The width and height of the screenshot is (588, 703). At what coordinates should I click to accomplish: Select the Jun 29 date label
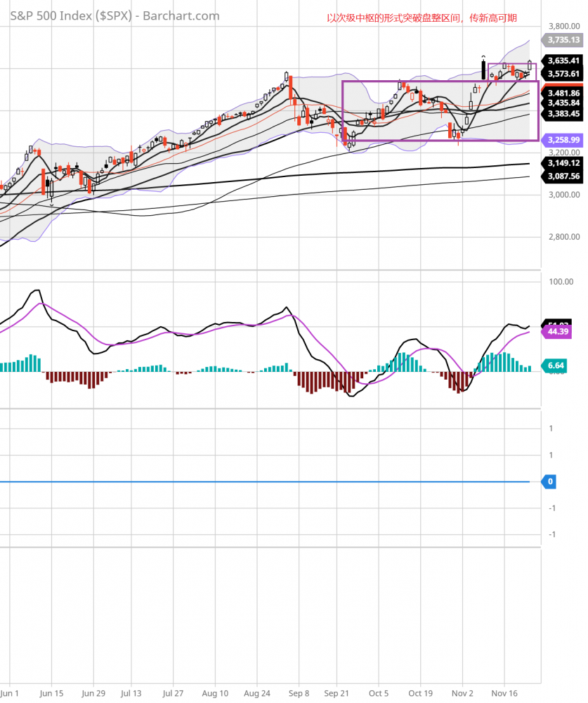click(93, 693)
